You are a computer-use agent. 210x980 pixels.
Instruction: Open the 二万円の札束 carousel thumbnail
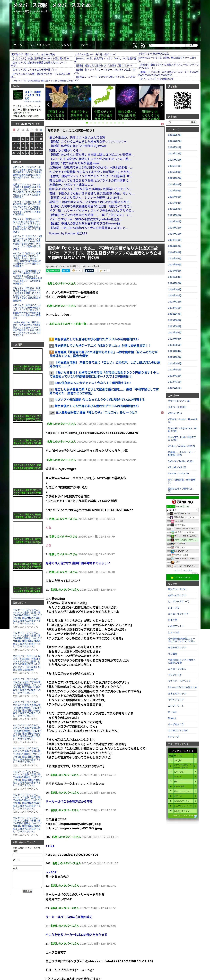point(56,102)
